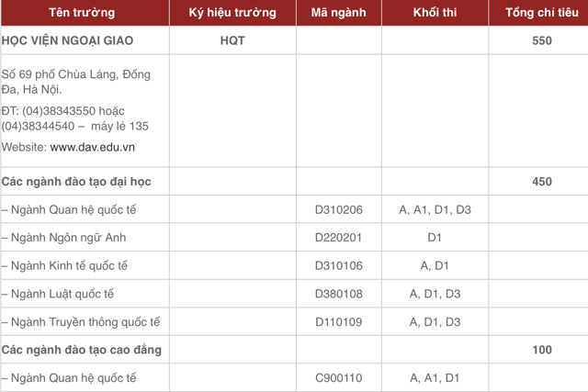Click college major code C900110
Viewport: 588px width, 392px height.
pyautogui.click(x=338, y=378)
